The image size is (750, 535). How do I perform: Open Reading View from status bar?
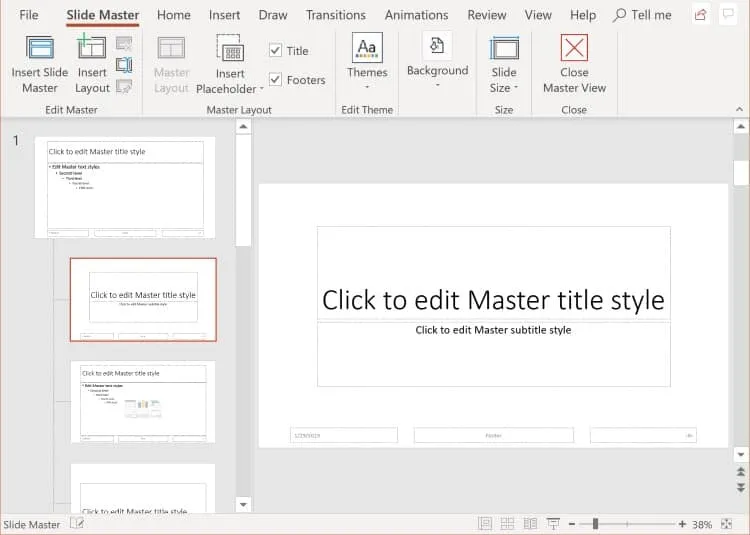pos(530,524)
